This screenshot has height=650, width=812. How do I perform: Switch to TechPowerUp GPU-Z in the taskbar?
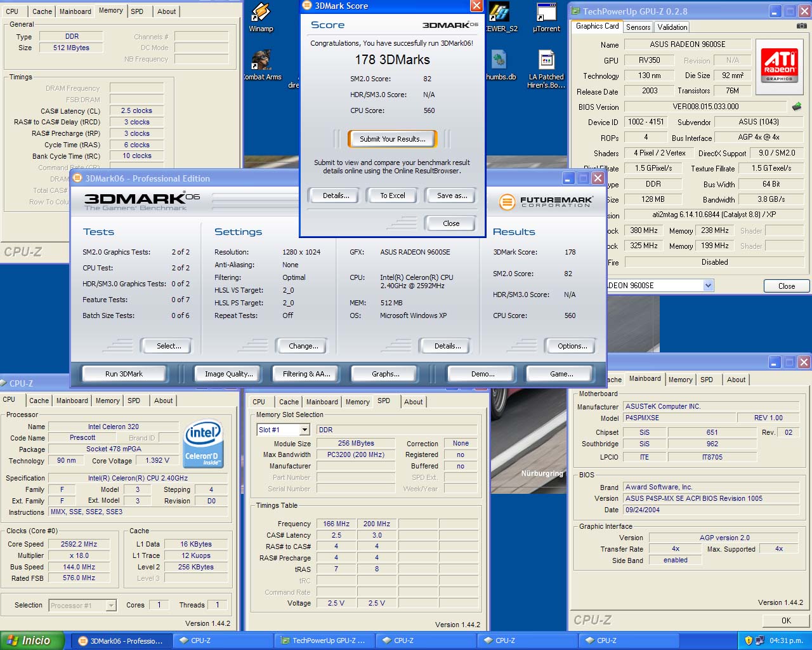324,640
